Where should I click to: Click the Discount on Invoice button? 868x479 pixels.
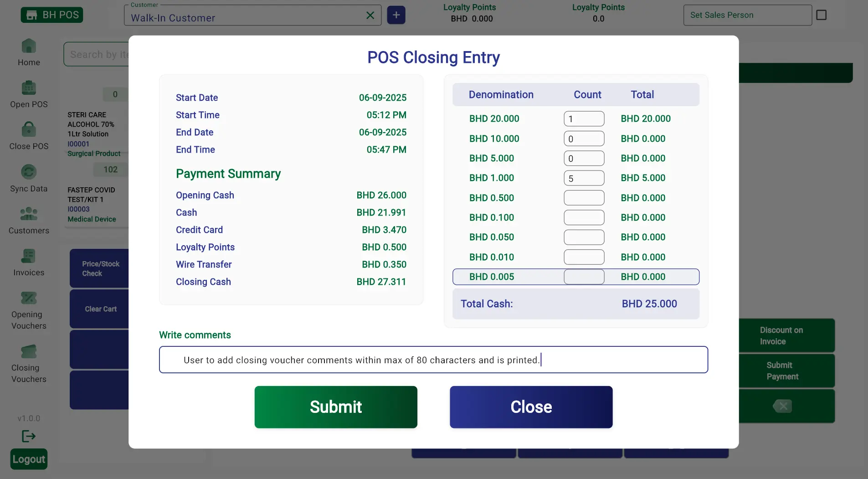[x=787, y=335]
